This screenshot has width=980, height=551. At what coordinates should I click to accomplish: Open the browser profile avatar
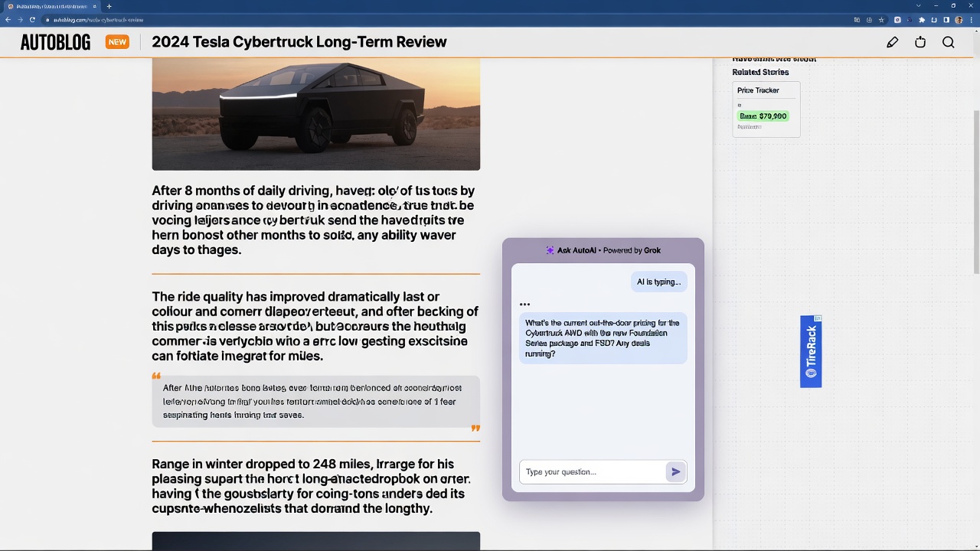point(959,20)
